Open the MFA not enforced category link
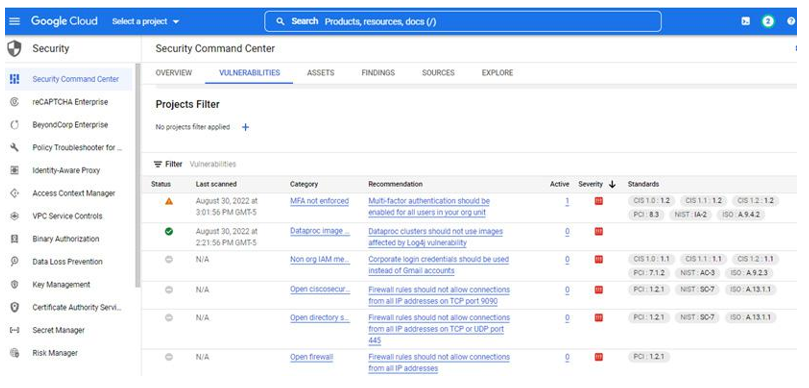This screenshot has height=388, width=809. tap(319, 201)
